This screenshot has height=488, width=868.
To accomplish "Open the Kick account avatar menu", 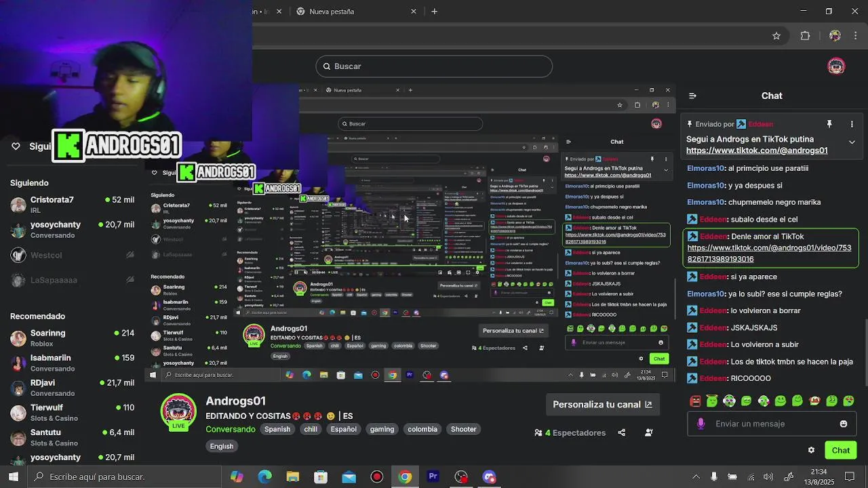I will tap(836, 66).
